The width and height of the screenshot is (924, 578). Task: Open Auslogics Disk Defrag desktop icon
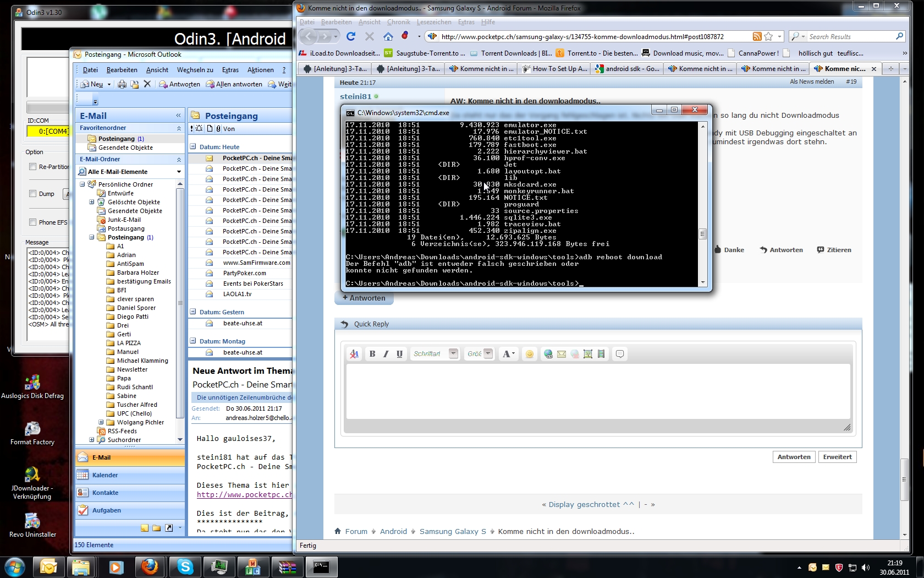[32, 386]
